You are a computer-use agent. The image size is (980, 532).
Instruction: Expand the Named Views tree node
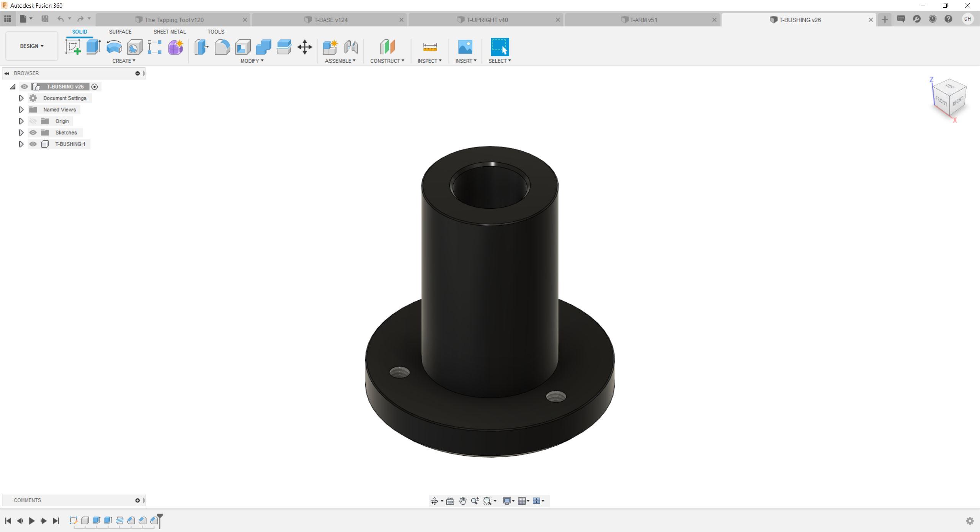[21, 110]
